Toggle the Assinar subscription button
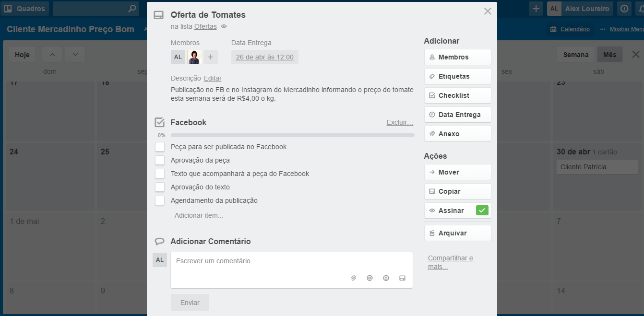 click(x=457, y=211)
